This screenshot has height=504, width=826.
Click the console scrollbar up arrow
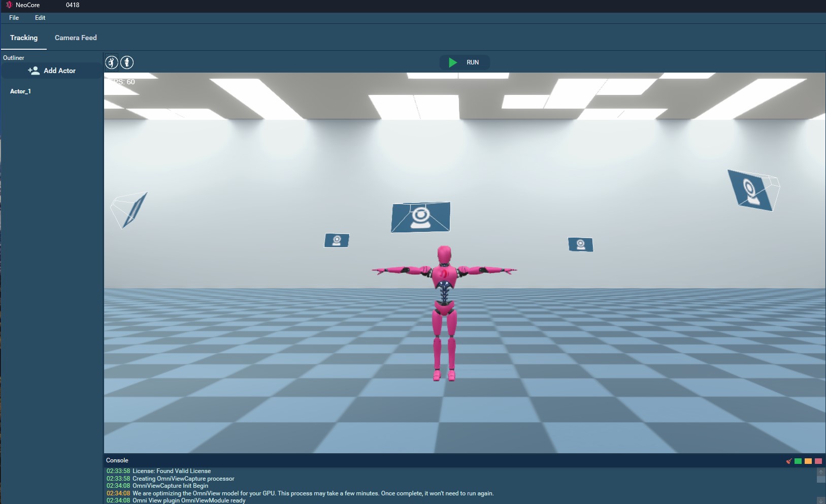[821, 472]
